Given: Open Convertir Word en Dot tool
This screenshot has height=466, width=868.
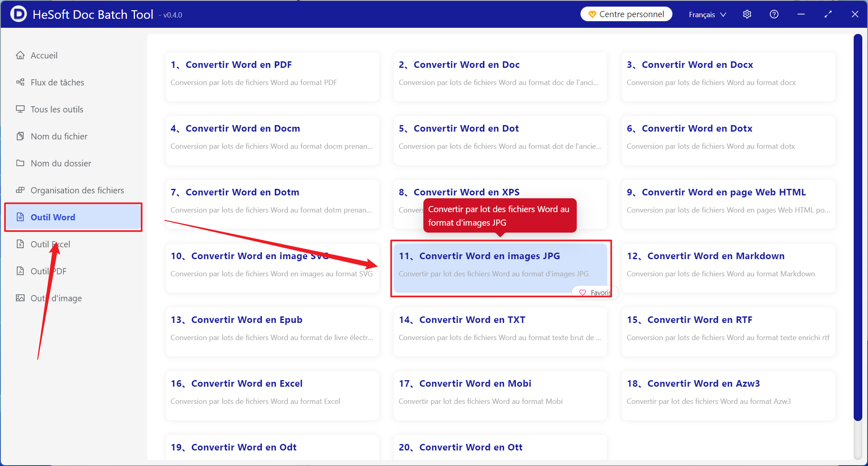Looking at the screenshot, I should pyautogui.click(x=500, y=140).
